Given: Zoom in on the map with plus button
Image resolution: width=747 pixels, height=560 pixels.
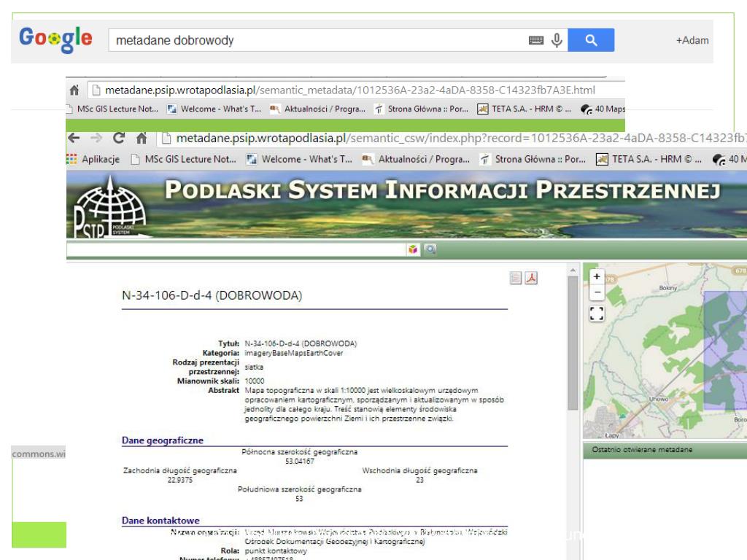Looking at the screenshot, I should pyautogui.click(x=597, y=276).
